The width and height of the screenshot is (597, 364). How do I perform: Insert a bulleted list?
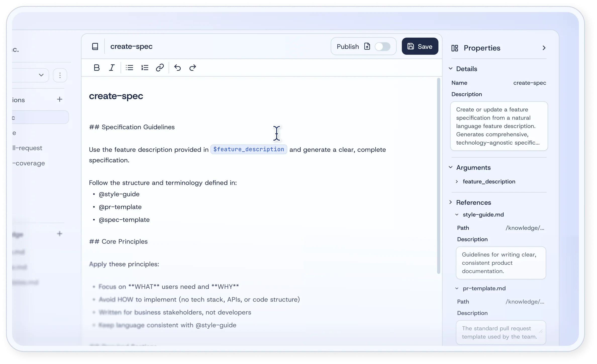(129, 67)
